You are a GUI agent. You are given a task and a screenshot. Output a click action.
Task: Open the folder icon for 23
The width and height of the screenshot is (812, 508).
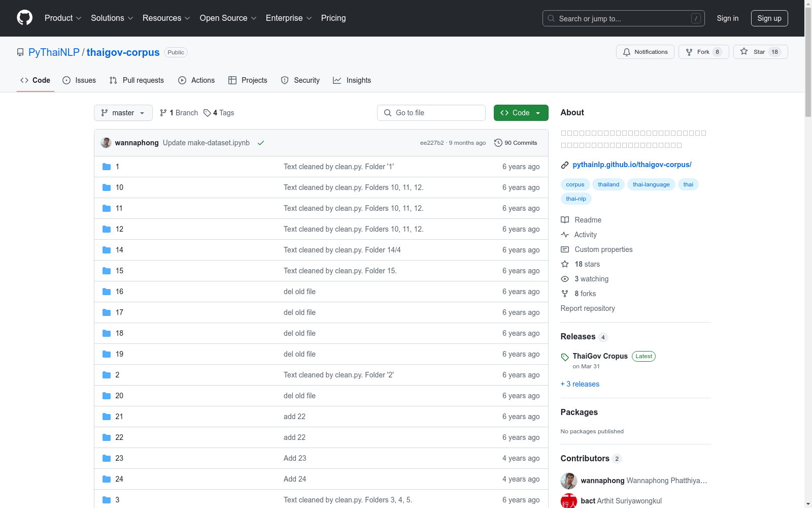coord(107,458)
